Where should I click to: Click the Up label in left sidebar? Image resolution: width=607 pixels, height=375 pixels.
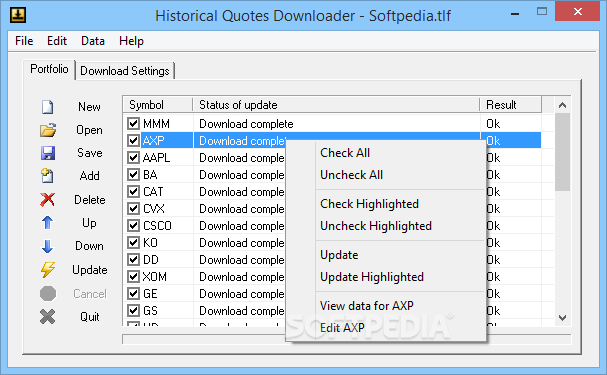click(x=89, y=223)
